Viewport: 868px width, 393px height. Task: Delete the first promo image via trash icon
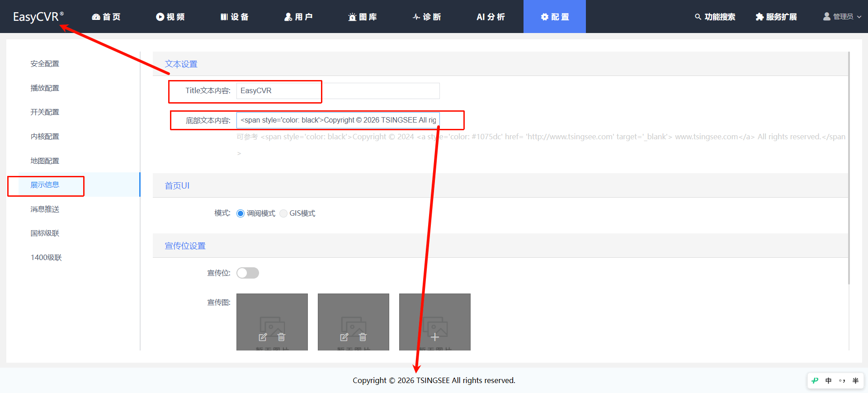[x=281, y=337]
